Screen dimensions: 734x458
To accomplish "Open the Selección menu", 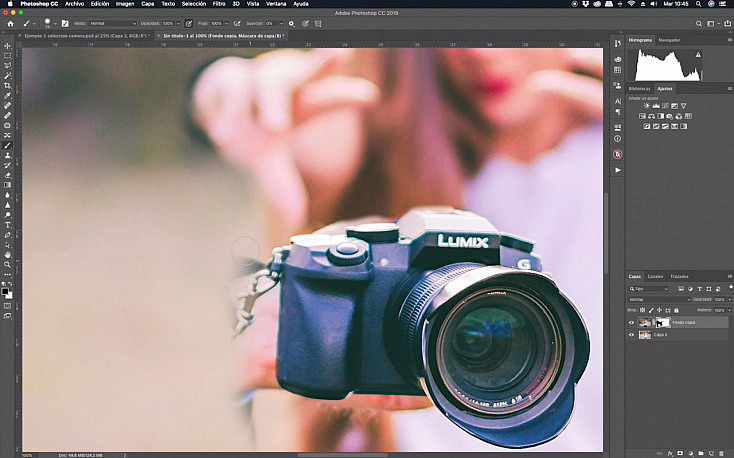I will 193,4.
